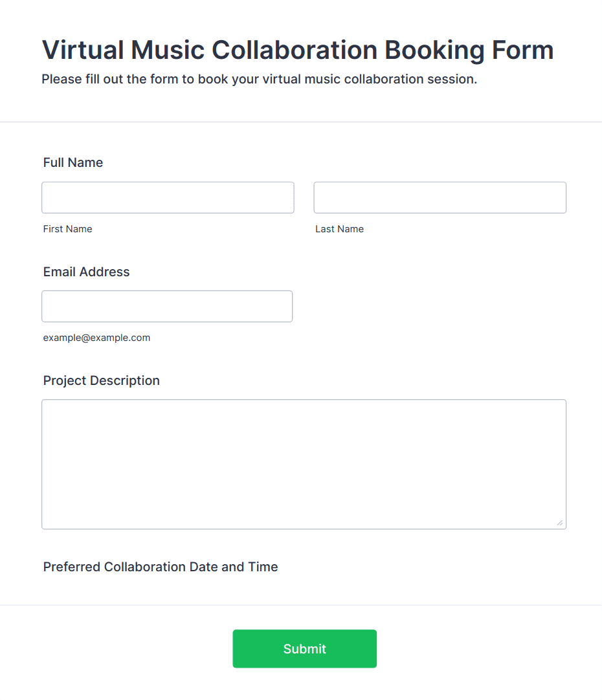Click the Preferred Collaboration Date and Time label
The height and width of the screenshot is (700, 602).
click(161, 567)
